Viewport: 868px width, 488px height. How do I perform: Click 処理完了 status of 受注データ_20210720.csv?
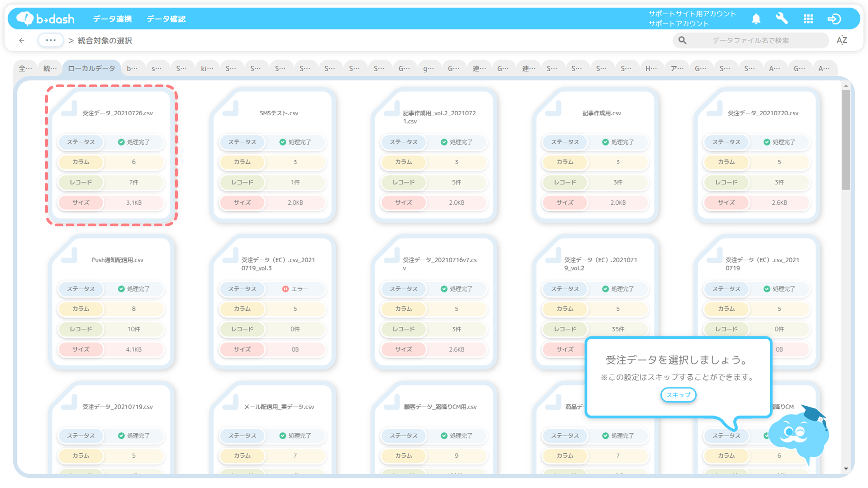[x=779, y=142]
